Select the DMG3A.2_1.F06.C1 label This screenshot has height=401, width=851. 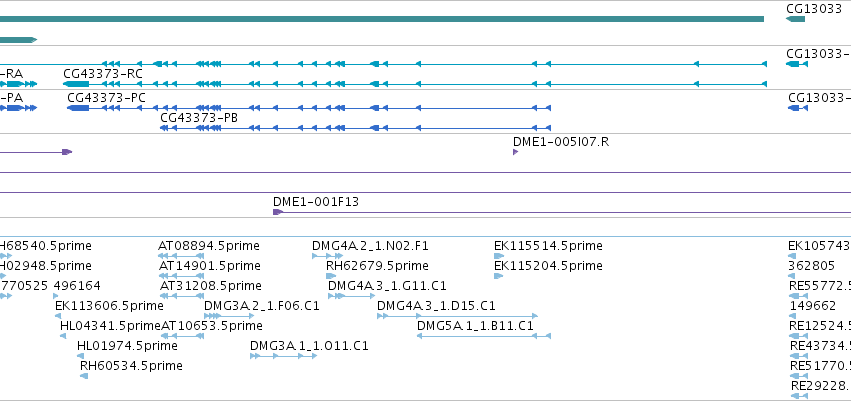coord(262,305)
